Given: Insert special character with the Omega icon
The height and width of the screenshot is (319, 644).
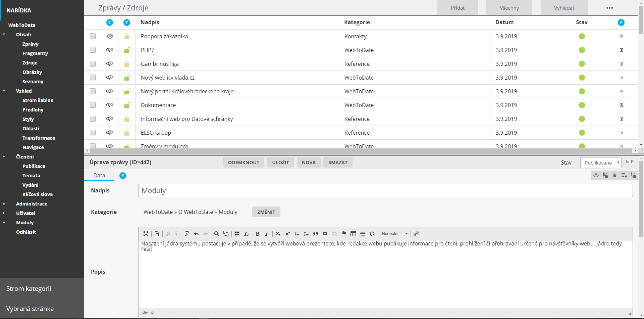Looking at the screenshot, I should [372, 234].
